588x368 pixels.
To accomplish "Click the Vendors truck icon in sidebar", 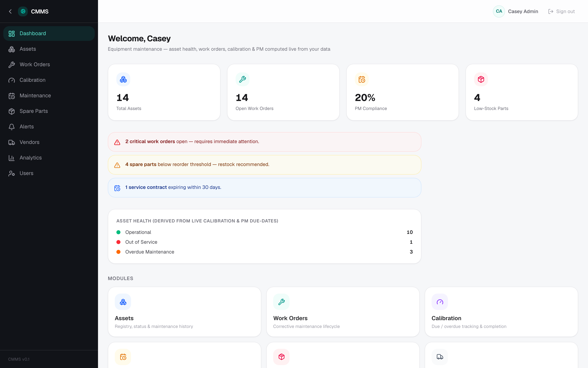I will tap(12, 142).
